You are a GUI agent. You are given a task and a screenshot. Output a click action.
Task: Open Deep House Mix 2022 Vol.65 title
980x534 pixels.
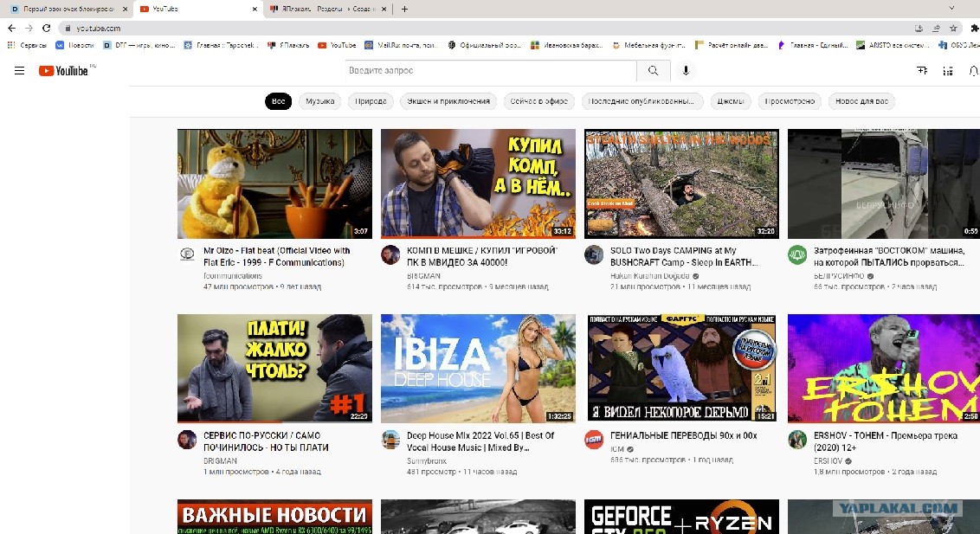(480, 441)
